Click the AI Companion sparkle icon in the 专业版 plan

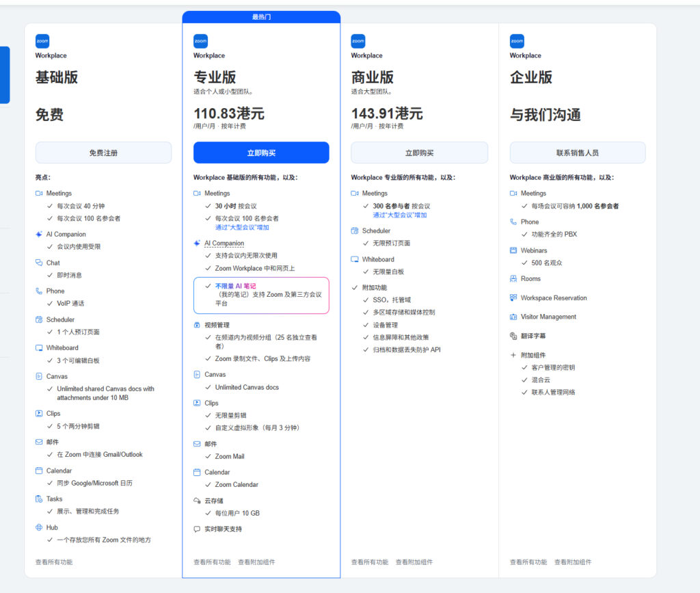(x=197, y=243)
